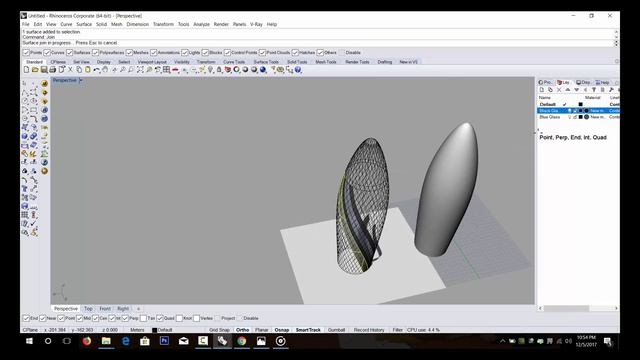Toggle the End osnap checkbox
This screenshot has height=360, width=640.
coord(26,318)
